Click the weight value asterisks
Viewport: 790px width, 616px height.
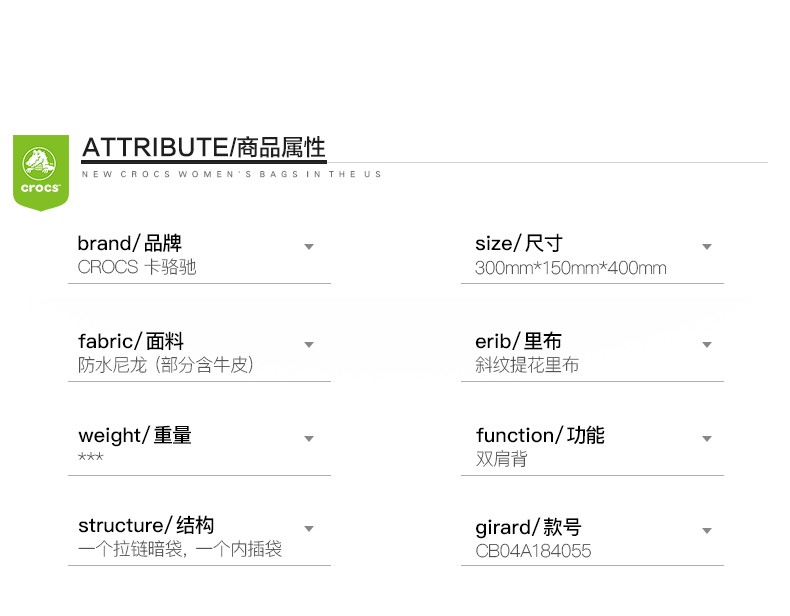coord(91,457)
